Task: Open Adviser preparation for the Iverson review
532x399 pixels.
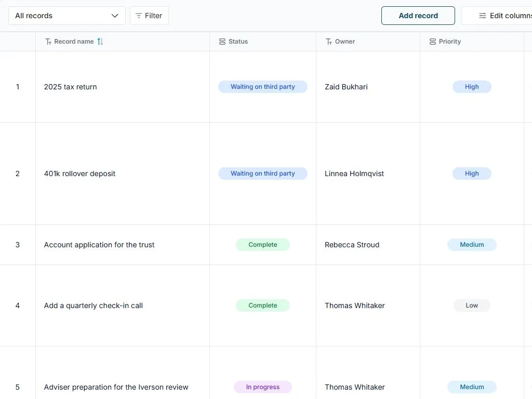Action: pos(116,387)
